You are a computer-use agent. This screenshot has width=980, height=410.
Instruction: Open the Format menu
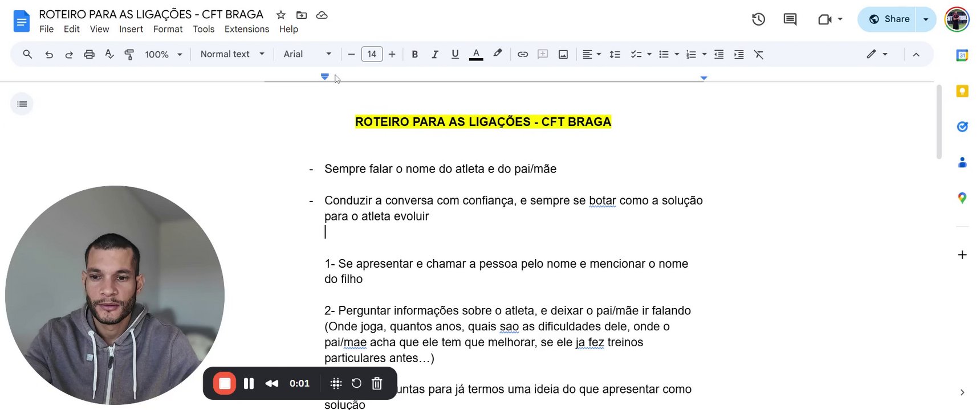pyautogui.click(x=168, y=29)
